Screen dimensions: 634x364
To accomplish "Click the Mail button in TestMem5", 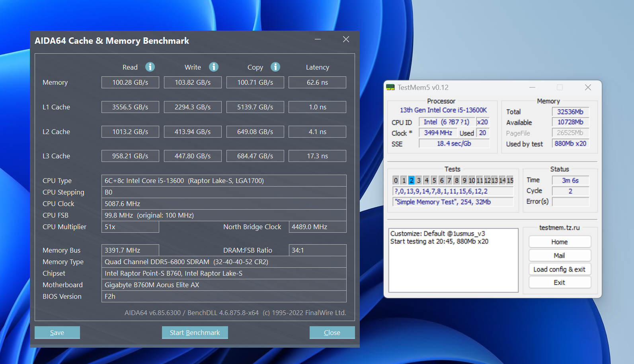I will click(x=559, y=255).
